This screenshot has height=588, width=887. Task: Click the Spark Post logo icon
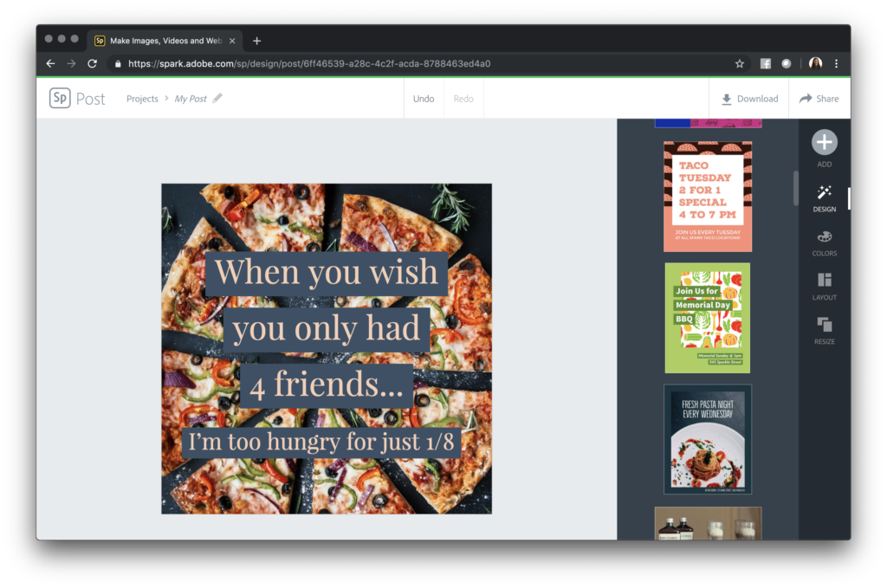pyautogui.click(x=60, y=98)
